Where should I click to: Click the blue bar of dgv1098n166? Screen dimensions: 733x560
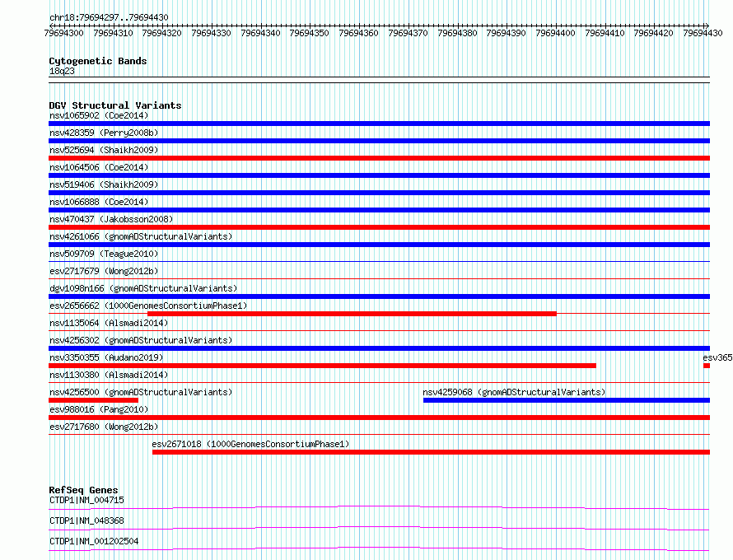[379, 296]
